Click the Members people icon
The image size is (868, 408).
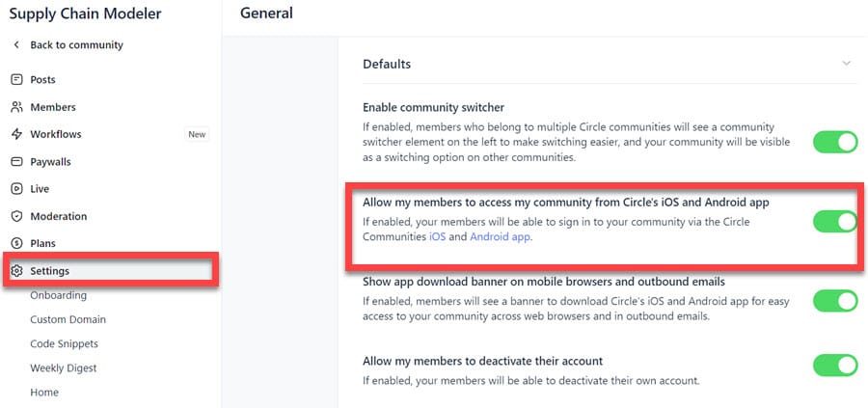pos(16,107)
